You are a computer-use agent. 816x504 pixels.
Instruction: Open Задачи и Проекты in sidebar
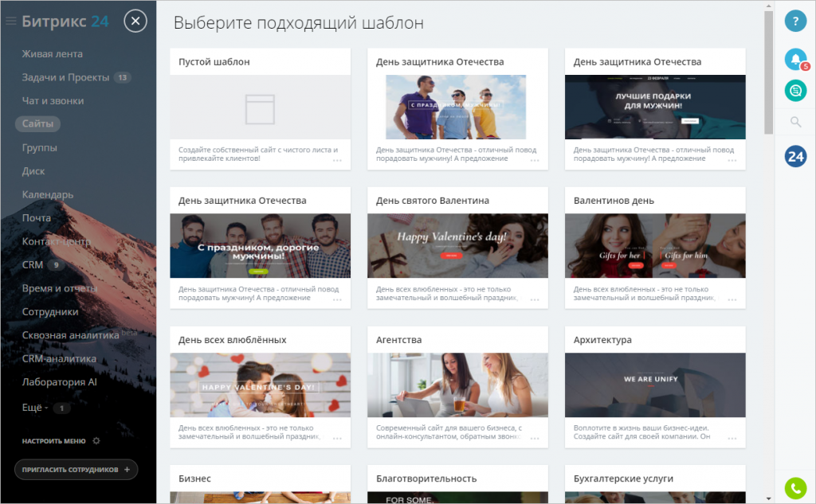click(x=66, y=77)
